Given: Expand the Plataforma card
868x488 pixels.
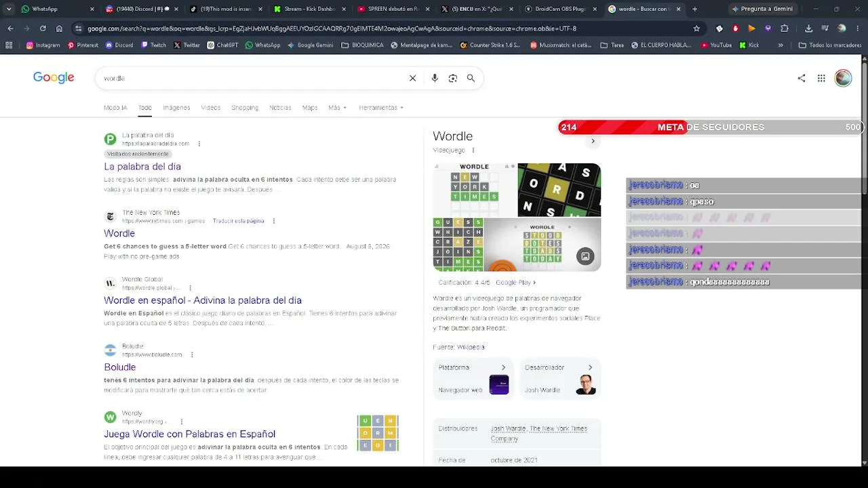Looking at the screenshot, I should point(473,379).
